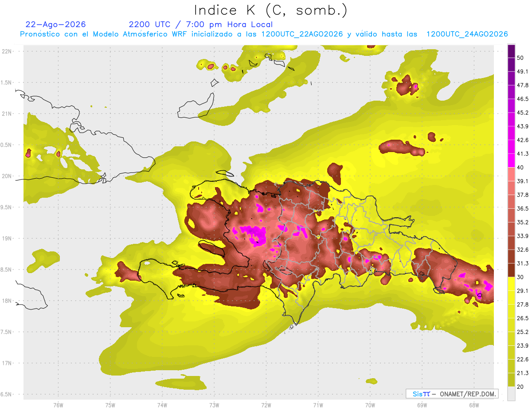The height and width of the screenshot is (411, 532).
Task: Click colorbar value '30'
Action: point(520,277)
